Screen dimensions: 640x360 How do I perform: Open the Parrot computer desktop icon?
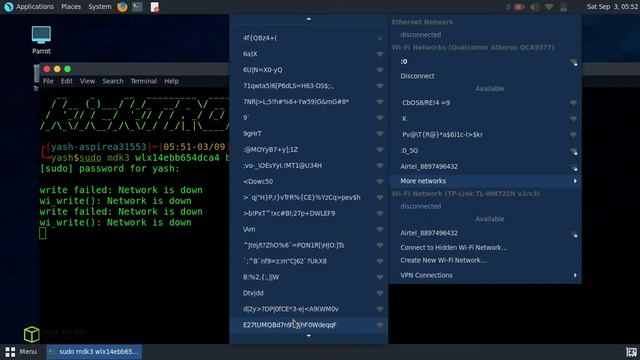[41, 40]
